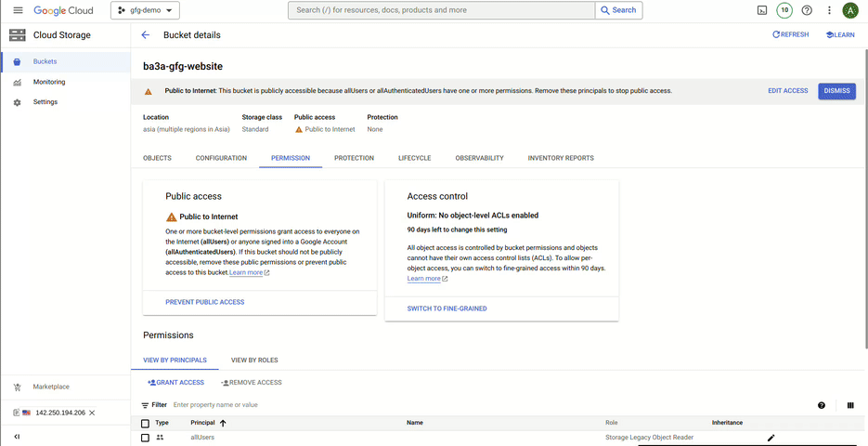This screenshot has height=446, width=868.
Task: Click the external-link icon in Public access card
Action: [266, 273]
